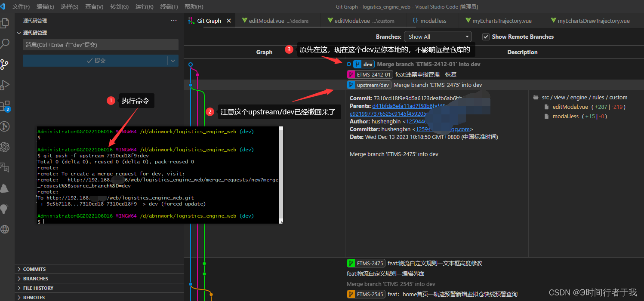
Task: Close the Git Graph tab
Action: (x=229, y=21)
